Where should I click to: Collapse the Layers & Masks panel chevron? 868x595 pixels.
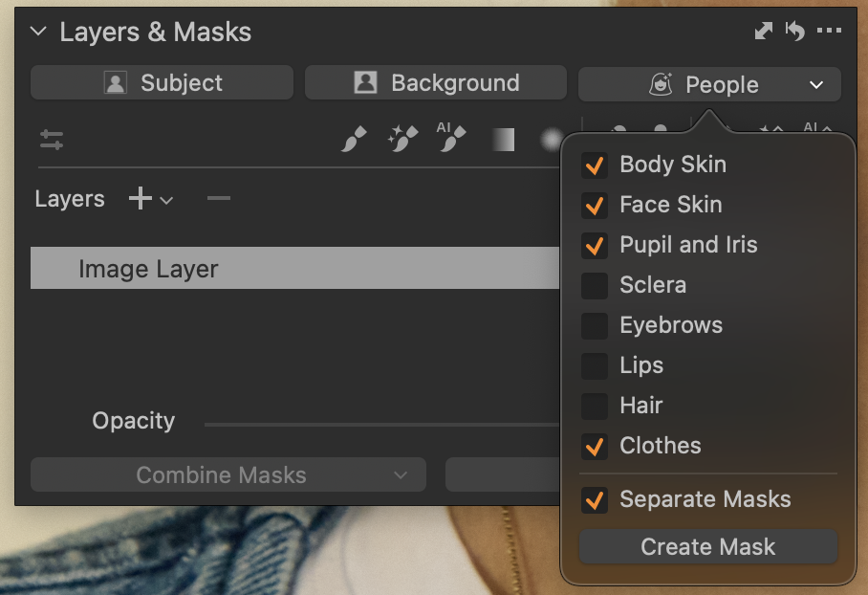point(38,31)
